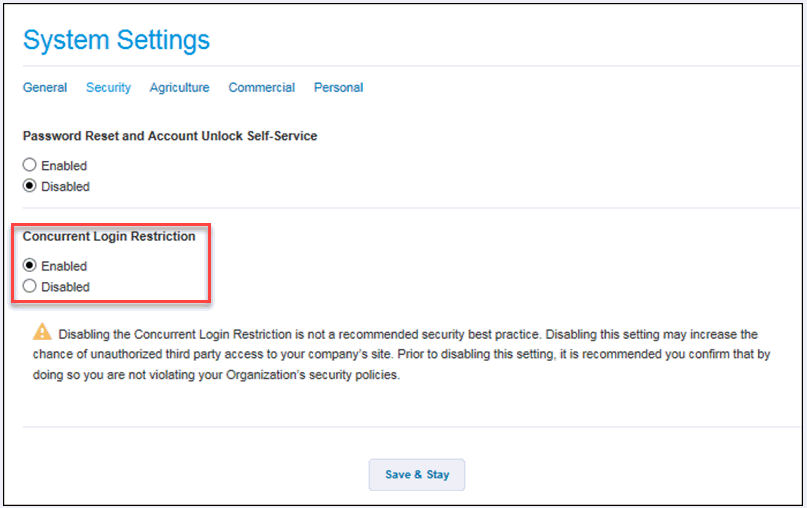The height and width of the screenshot is (508, 807).
Task: Click the Disabled label text under Concurrent Login
Action: 65,288
